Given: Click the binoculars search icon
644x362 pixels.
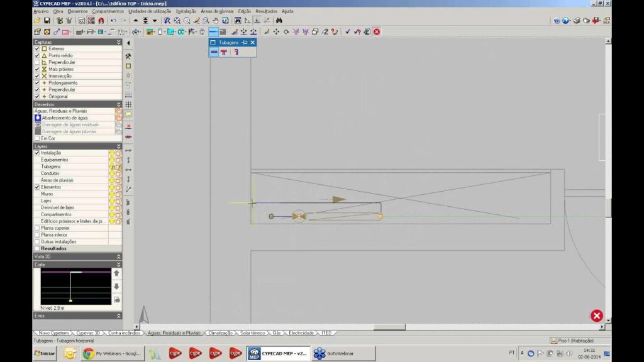Looking at the screenshot, I should tap(279, 21).
